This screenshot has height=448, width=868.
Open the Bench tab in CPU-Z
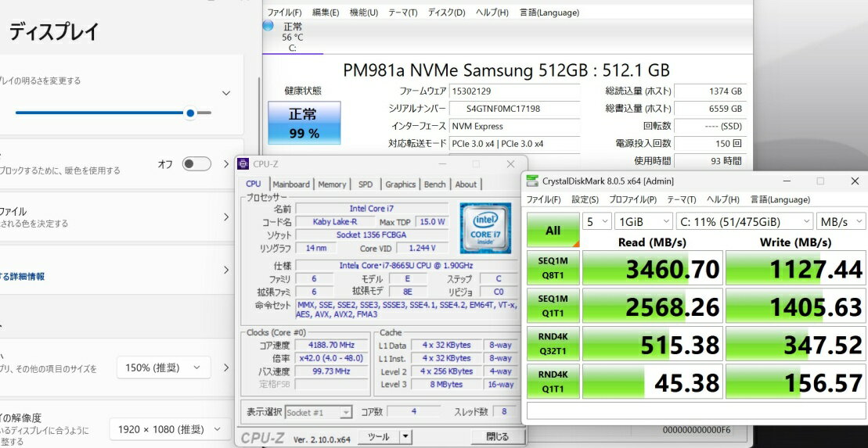(434, 185)
